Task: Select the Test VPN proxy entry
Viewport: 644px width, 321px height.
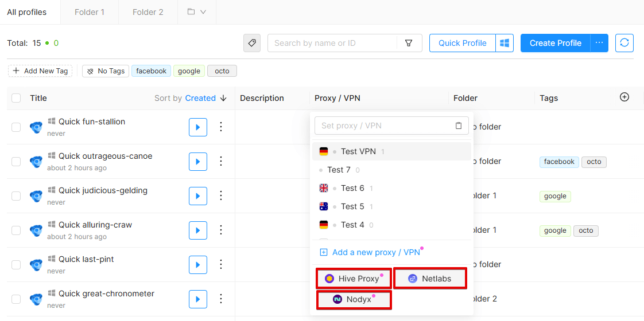Action: pos(391,151)
